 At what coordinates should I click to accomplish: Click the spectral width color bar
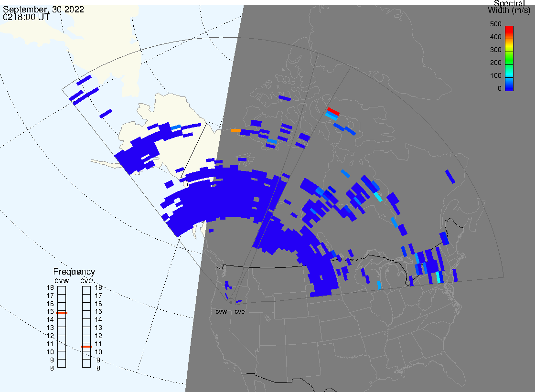[509, 58]
